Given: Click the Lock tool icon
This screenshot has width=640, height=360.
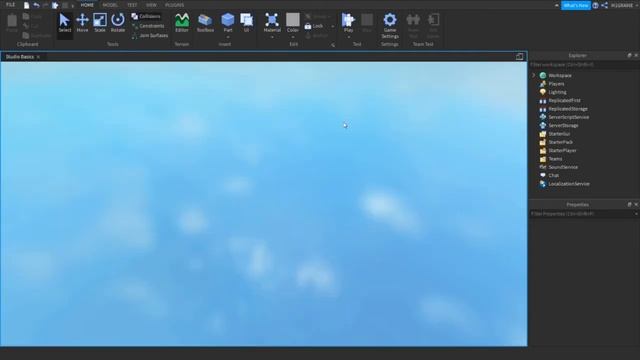Looking at the screenshot, I should (x=308, y=26).
